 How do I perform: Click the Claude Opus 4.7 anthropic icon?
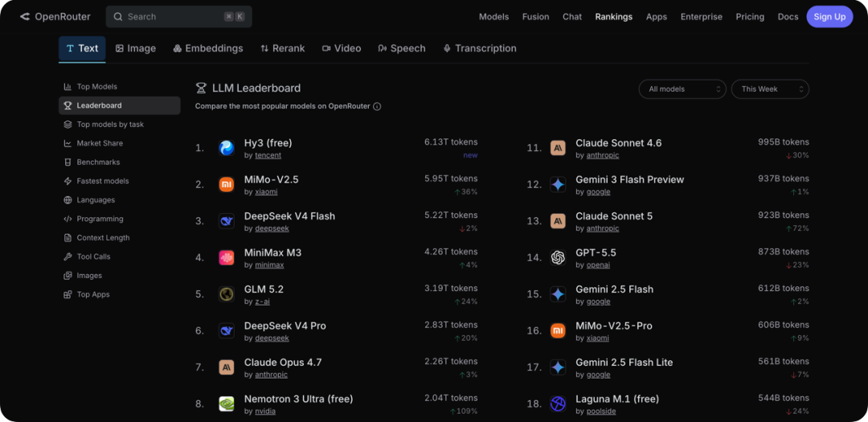227,367
